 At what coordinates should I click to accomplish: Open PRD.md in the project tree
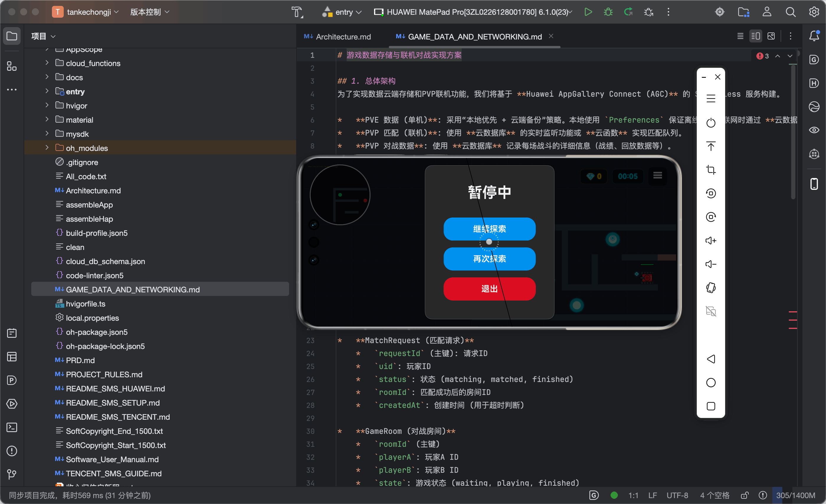click(80, 360)
